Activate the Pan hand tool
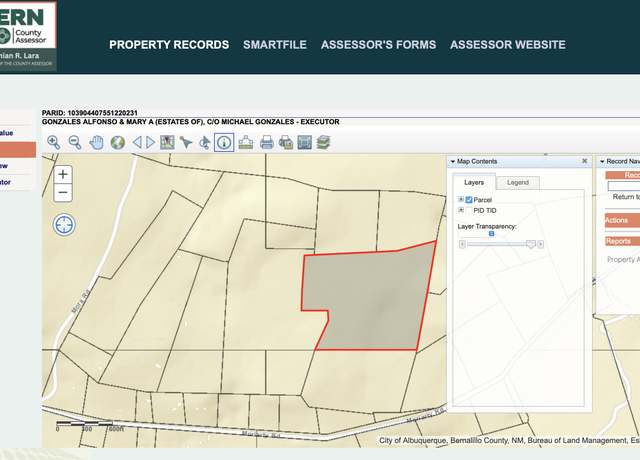This screenshot has height=460, width=640. pyautogui.click(x=96, y=142)
